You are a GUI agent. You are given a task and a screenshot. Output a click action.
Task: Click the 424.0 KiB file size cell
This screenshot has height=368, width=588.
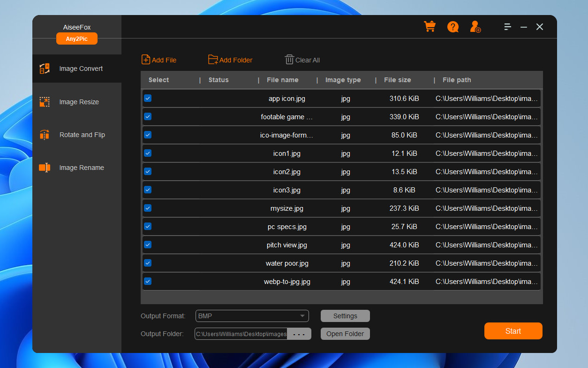click(x=404, y=245)
